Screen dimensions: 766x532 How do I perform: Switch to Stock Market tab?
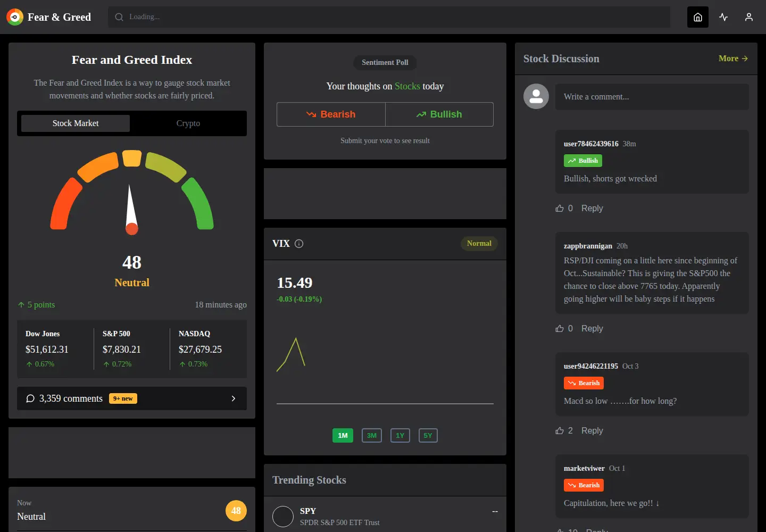coord(76,123)
